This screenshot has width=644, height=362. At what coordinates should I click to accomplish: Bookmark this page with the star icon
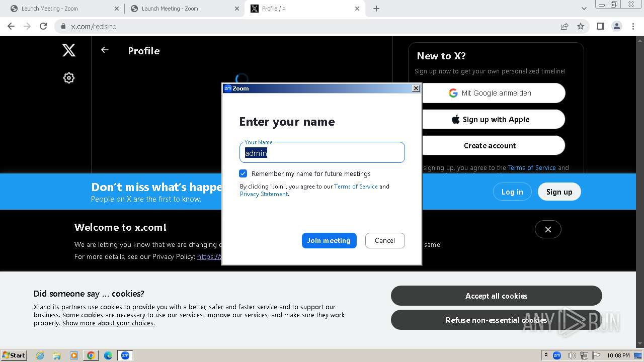pos(581,26)
